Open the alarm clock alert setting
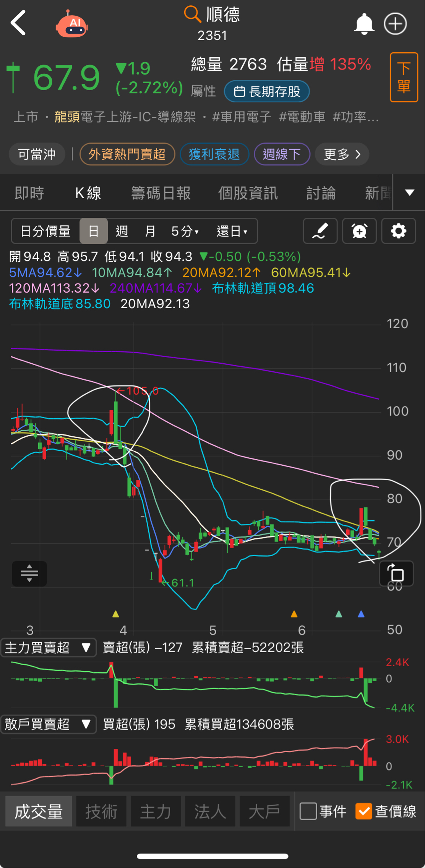This screenshot has width=425, height=868. (359, 231)
